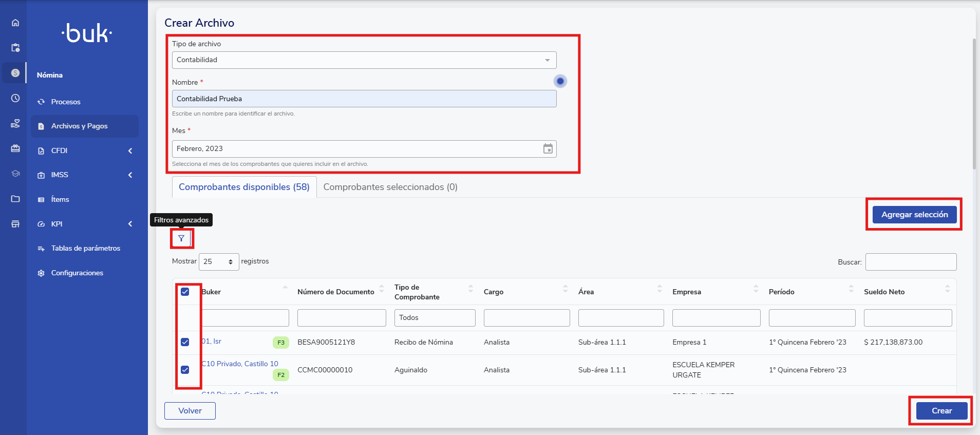Switch to Comprobantes seleccionados tab
This screenshot has width=980, height=435.
pyautogui.click(x=390, y=187)
